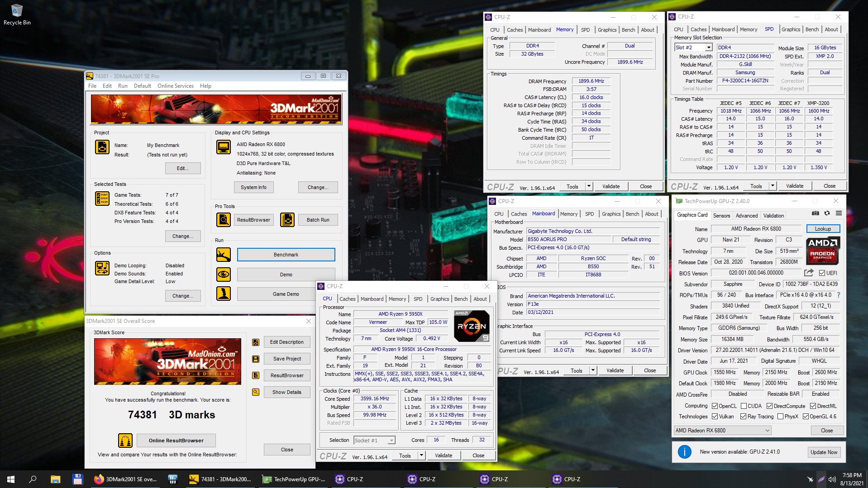
Task: Click the Demo eye icon
Action: [224, 274]
